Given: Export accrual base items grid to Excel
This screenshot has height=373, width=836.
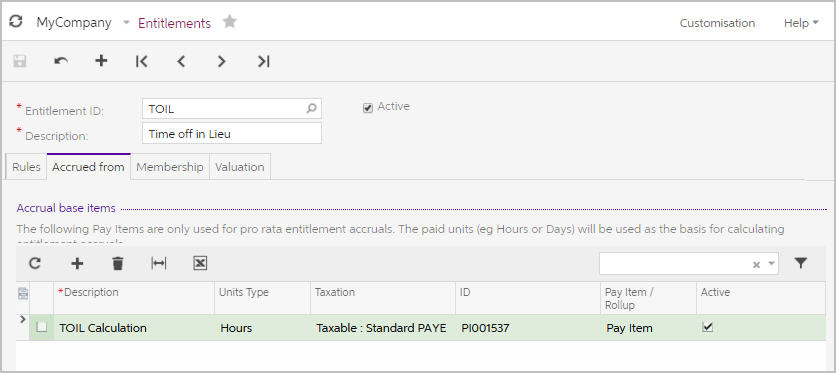Looking at the screenshot, I should (200, 263).
